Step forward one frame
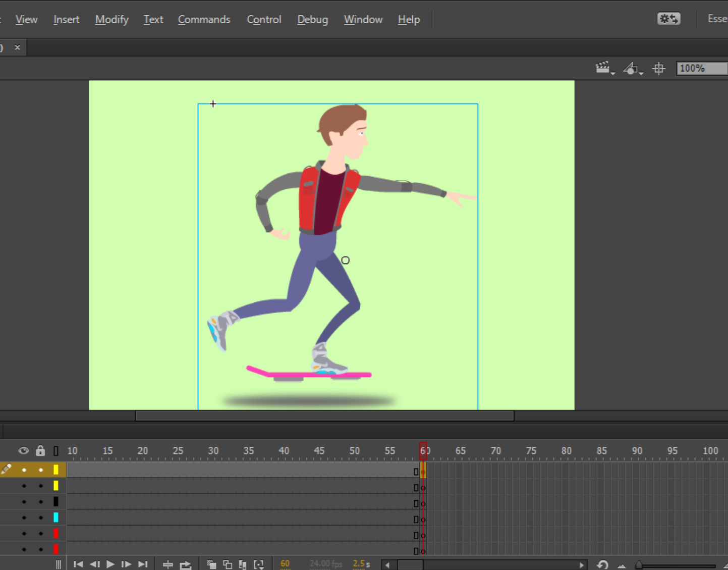The height and width of the screenshot is (570, 728). click(x=127, y=564)
